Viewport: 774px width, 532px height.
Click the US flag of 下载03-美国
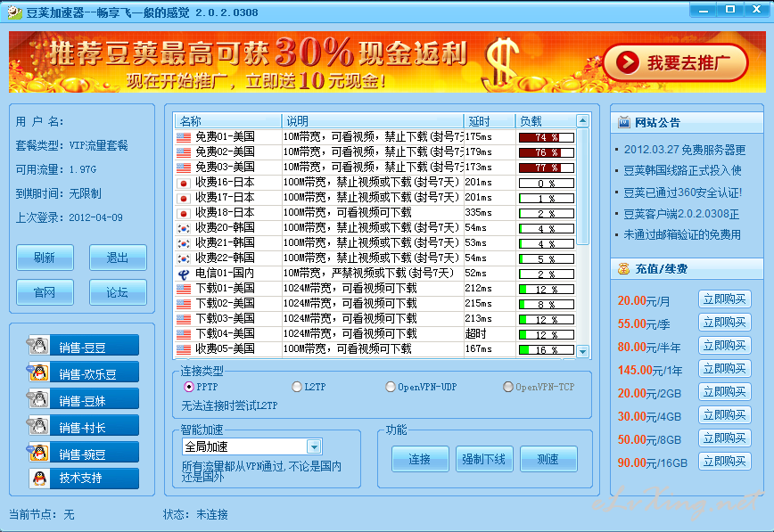184,319
